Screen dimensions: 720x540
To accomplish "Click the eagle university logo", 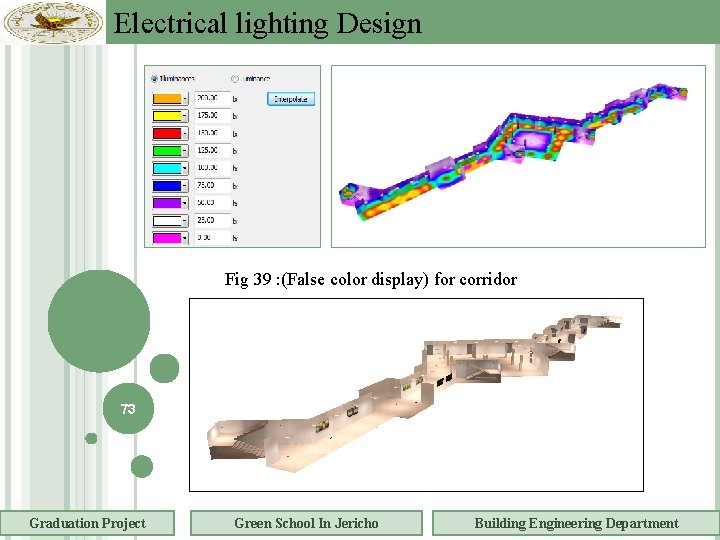I will 53,22.
